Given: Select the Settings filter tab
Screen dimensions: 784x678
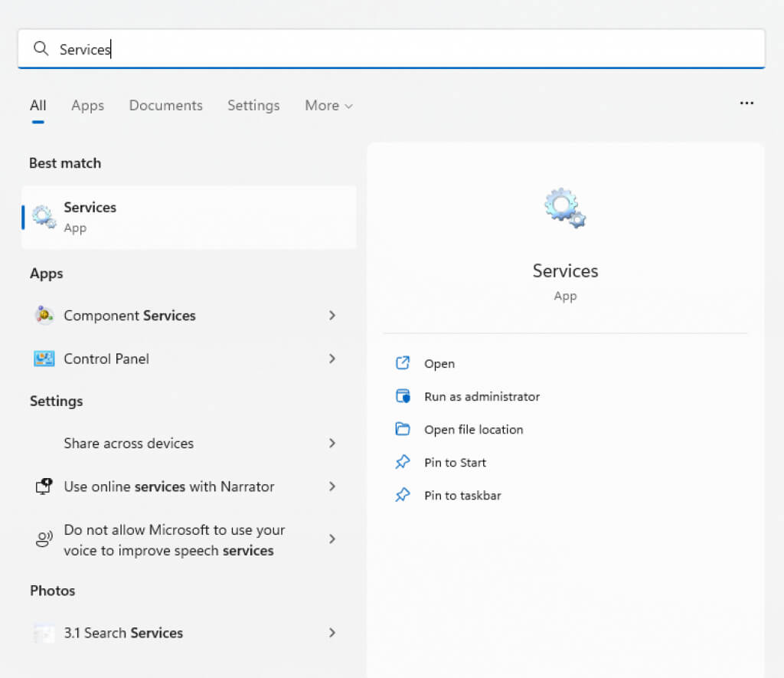Looking at the screenshot, I should (253, 106).
